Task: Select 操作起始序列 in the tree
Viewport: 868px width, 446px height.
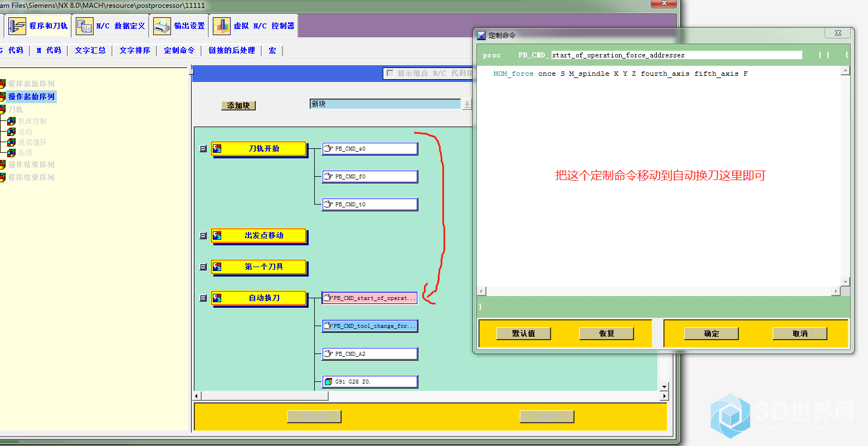Action: point(31,96)
